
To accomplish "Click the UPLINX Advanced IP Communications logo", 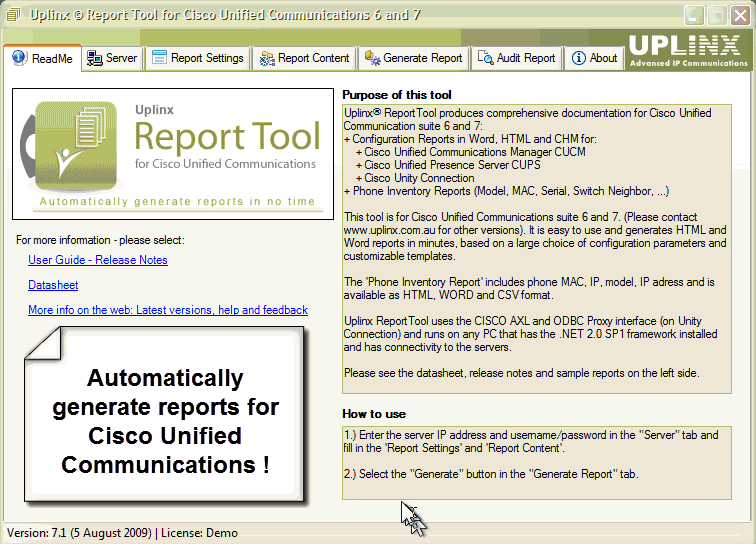I will tap(688, 51).
